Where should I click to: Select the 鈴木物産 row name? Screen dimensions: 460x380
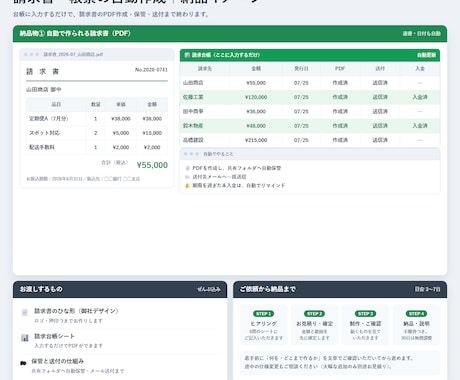click(193, 126)
